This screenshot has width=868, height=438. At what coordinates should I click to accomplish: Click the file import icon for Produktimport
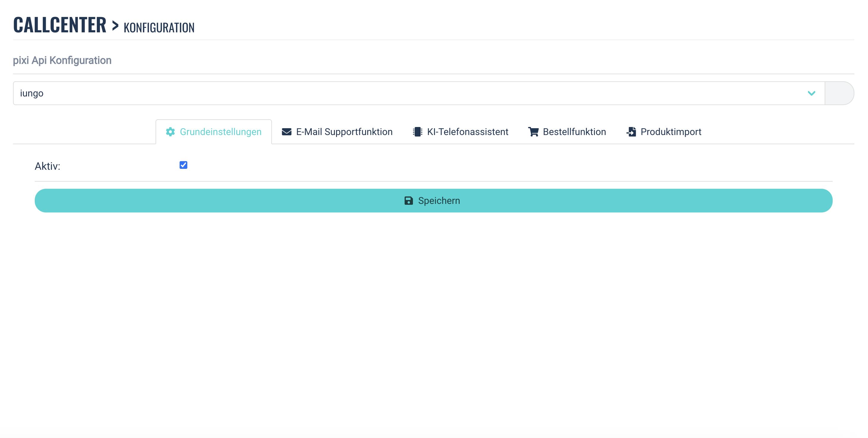631,132
